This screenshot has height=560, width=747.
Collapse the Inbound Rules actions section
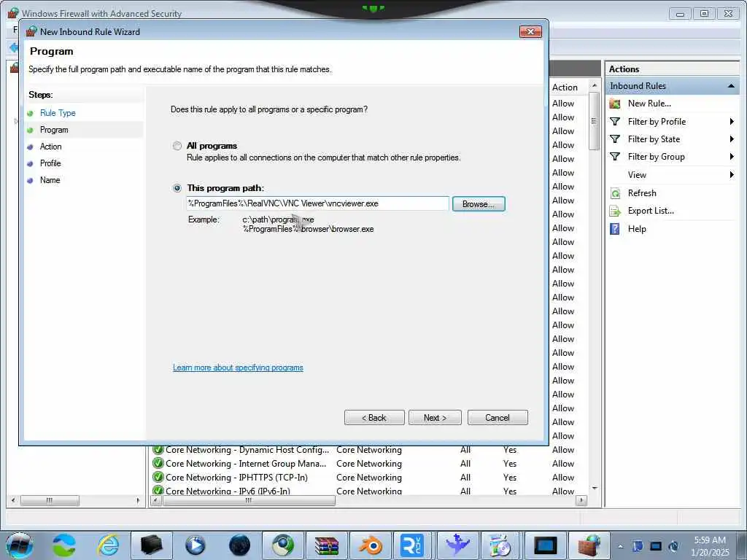point(731,86)
